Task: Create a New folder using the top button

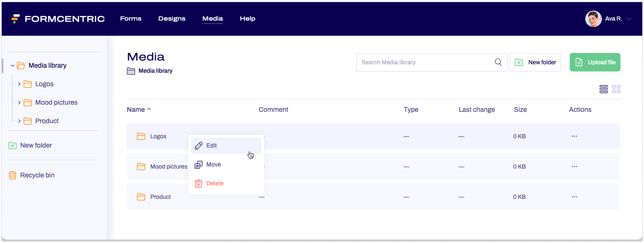Action: click(535, 62)
